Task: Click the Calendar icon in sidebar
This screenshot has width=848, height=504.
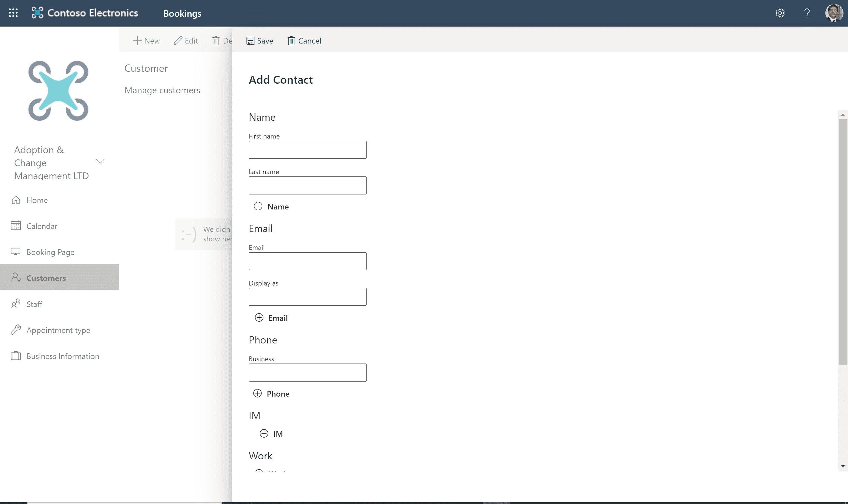Action: [16, 226]
